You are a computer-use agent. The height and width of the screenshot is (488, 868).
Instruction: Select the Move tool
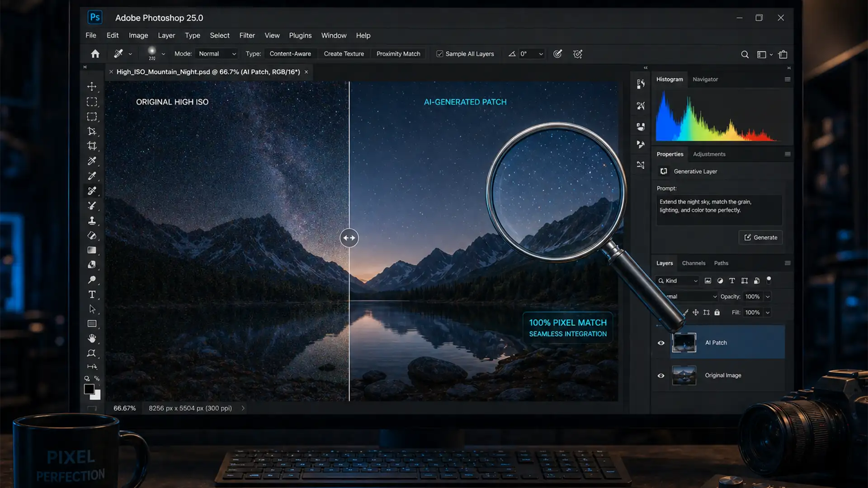coord(92,87)
